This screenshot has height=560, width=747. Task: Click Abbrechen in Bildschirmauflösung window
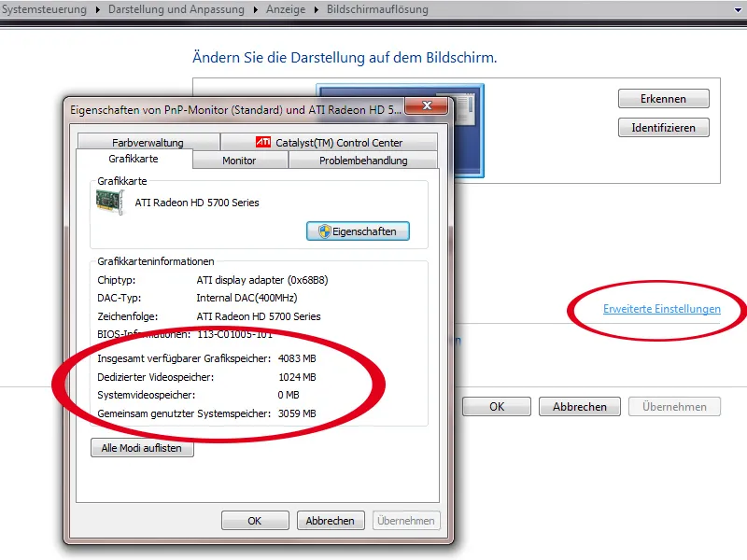tap(580, 407)
